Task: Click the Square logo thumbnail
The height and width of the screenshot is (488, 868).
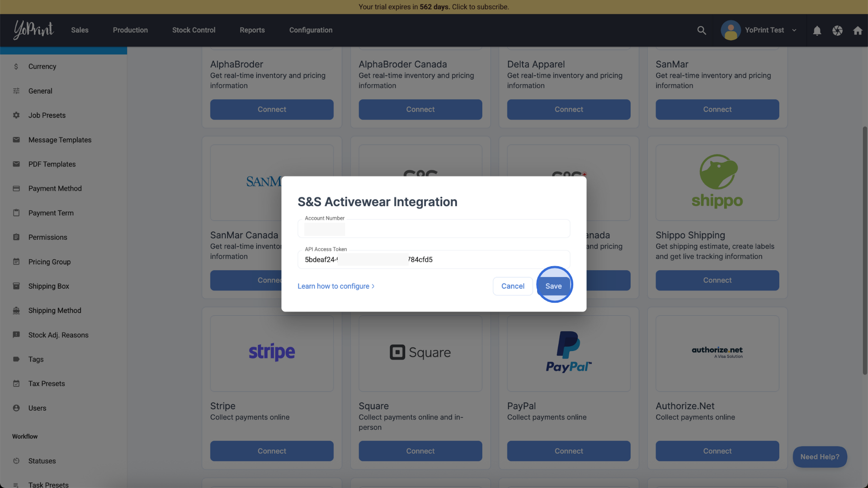Action: [x=420, y=353]
